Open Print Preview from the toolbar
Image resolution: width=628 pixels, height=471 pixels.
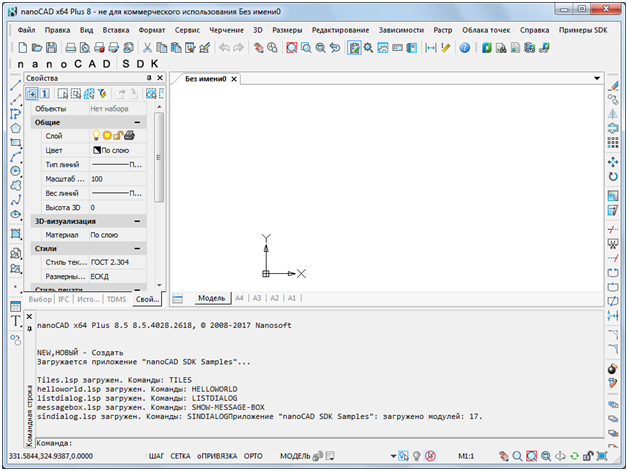[x=85, y=48]
